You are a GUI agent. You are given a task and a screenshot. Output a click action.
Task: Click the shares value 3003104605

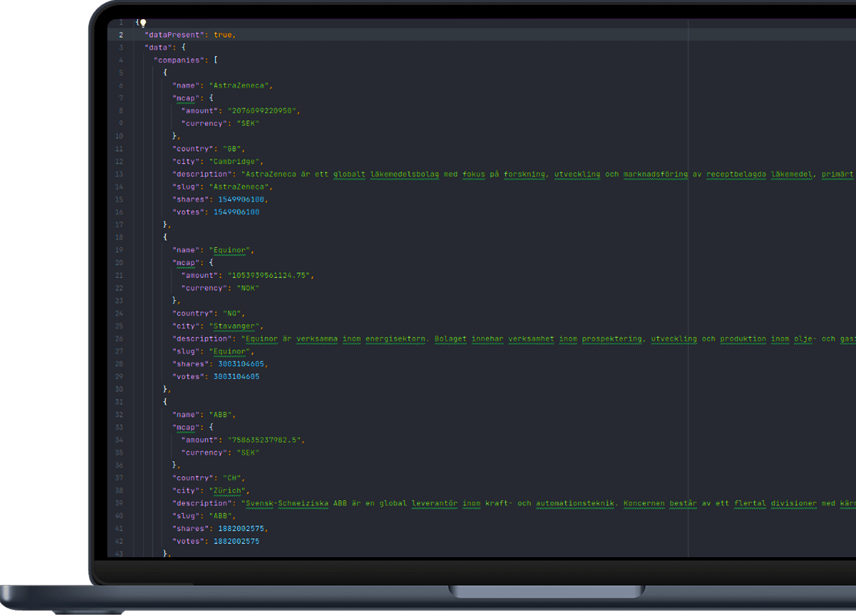click(x=241, y=364)
